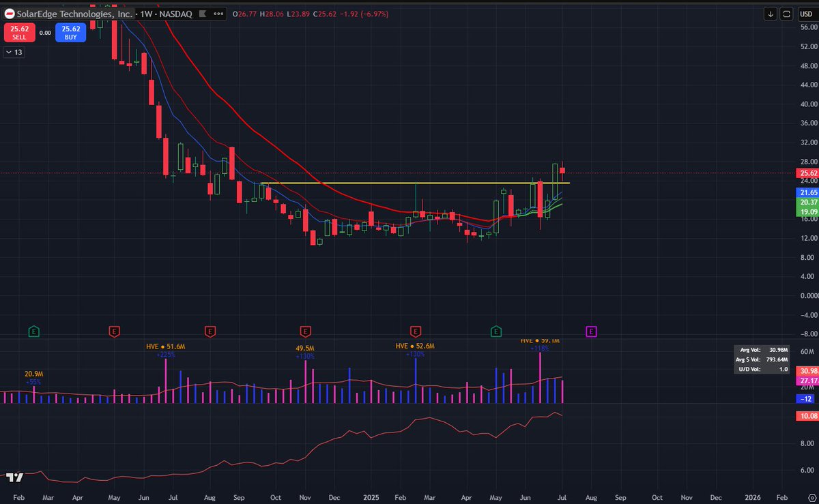This screenshot has width=819, height=504.
Task: Click the U/D Vol 1.0 stat row
Action: [762, 368]
